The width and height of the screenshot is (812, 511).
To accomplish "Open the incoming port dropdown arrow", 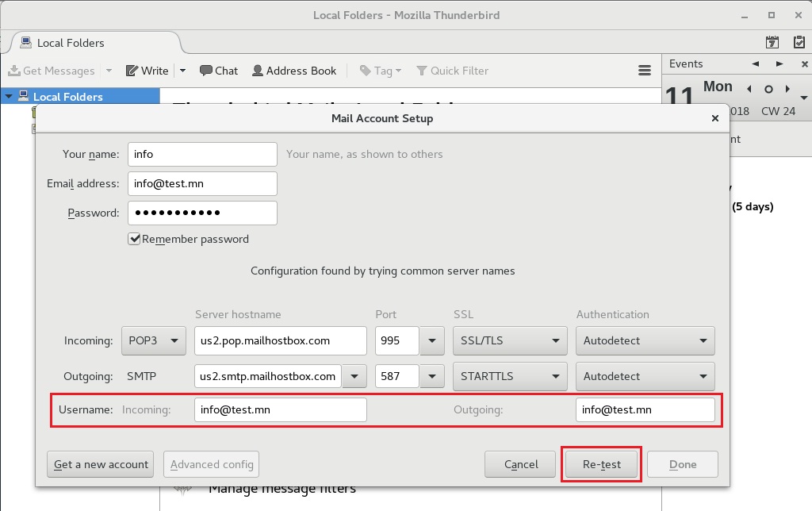I will pyautogui.click(x=432, y=340).
